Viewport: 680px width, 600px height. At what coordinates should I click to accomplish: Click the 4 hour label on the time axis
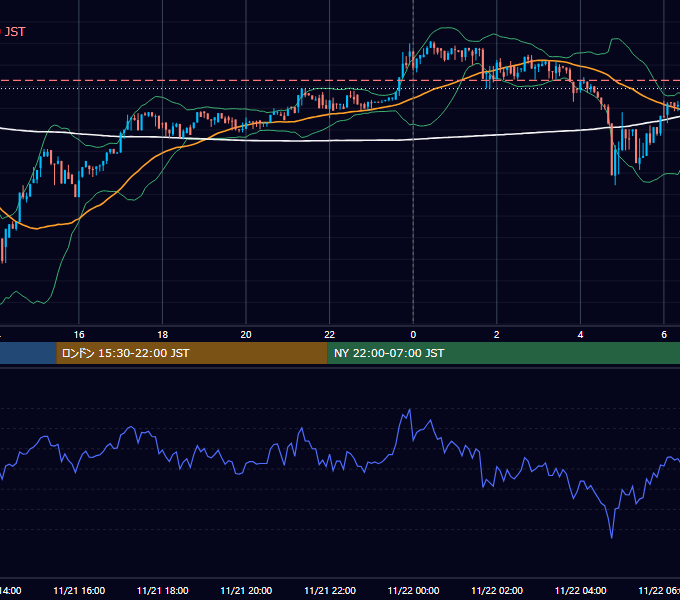[x=580, y=335]
